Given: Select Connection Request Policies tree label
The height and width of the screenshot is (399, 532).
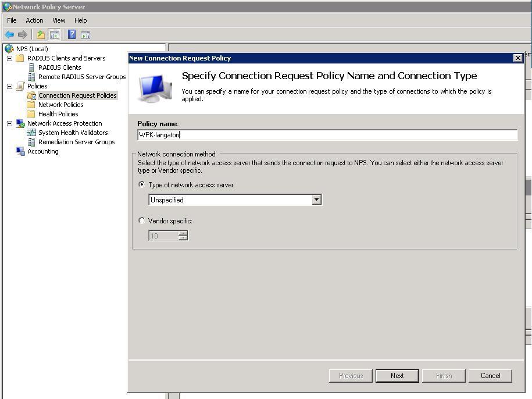Looking at the screenshot, I should (77, 95).
